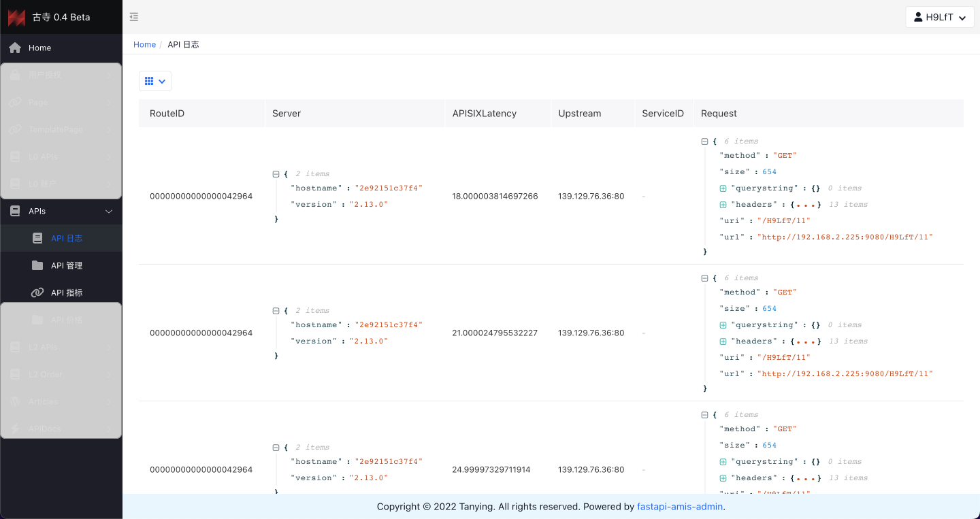The image size is (980, 519).
Task: Collapse the APIs menu chevron
Action: coord(109,212)
